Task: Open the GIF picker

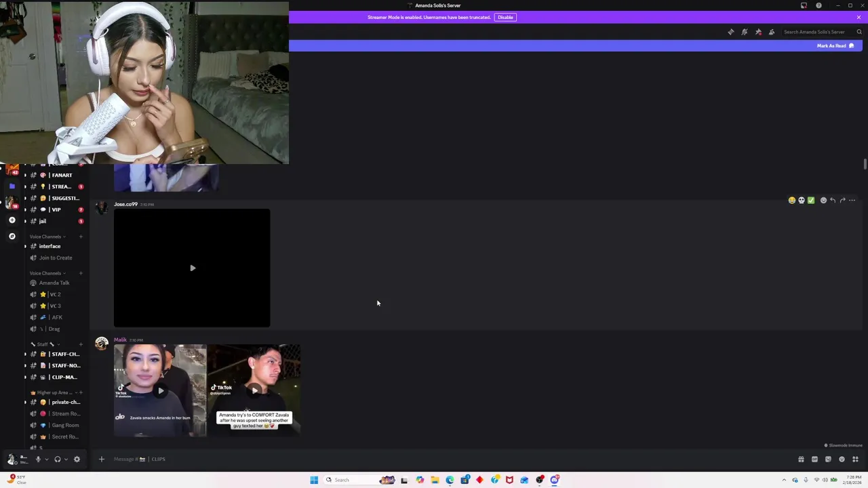Action: click(814, 459)
